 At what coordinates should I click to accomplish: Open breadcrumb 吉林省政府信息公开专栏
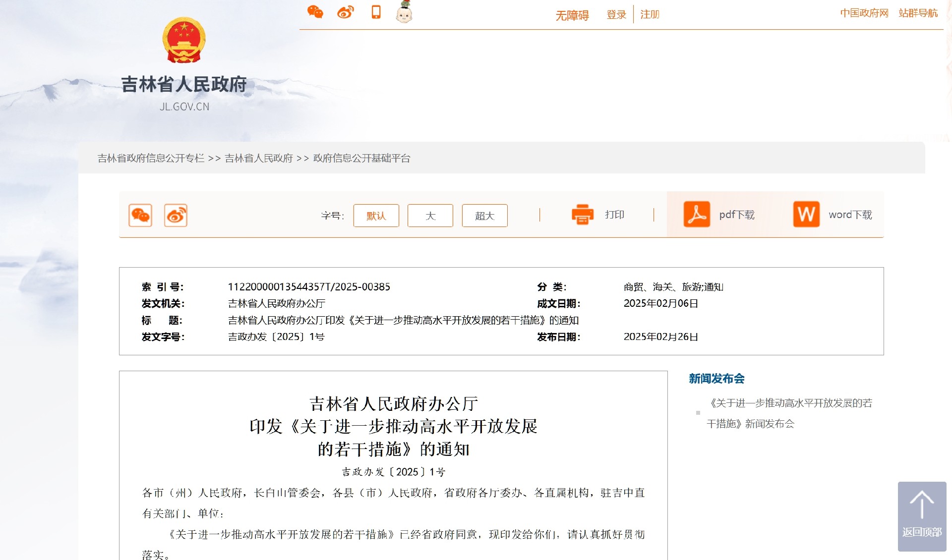pos(151,158)
